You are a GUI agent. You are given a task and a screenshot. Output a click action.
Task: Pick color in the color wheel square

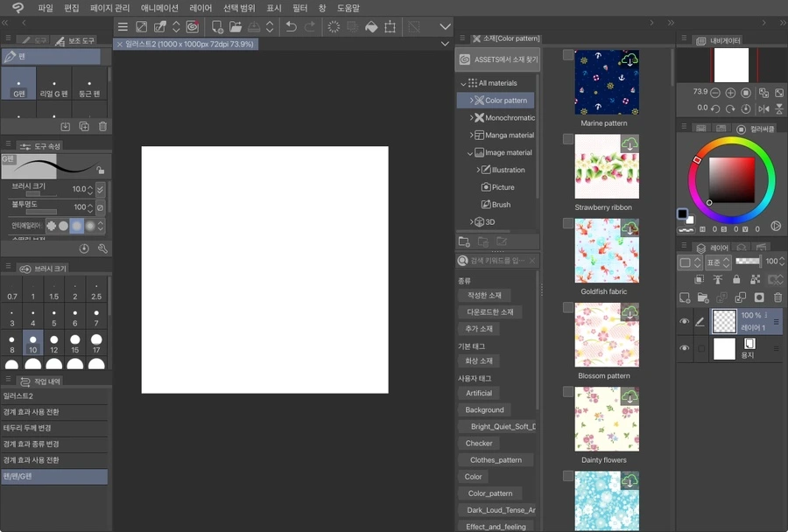tap(732, 180)
